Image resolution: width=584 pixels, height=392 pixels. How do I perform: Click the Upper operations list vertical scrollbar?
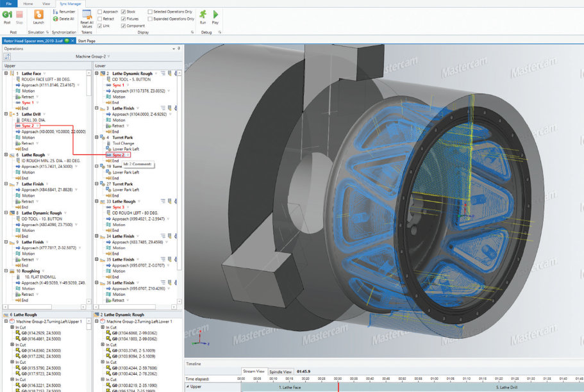[x=88, y=187]
